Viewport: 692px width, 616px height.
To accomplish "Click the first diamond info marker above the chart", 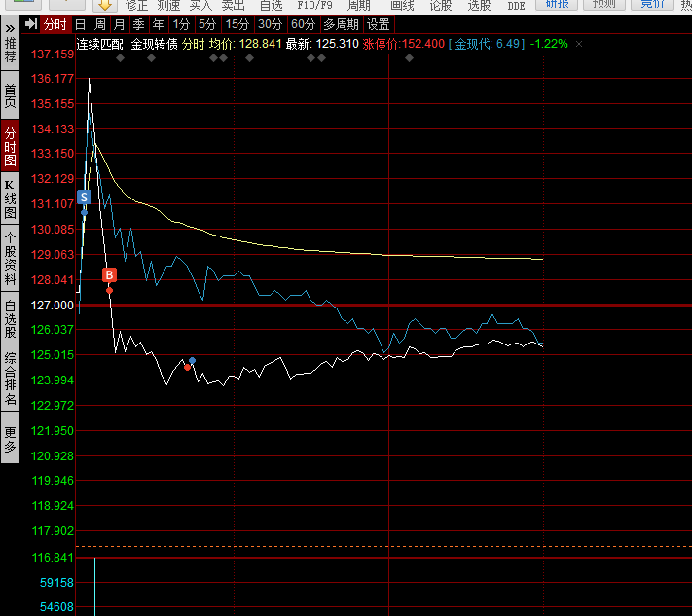I will (120, 58).
